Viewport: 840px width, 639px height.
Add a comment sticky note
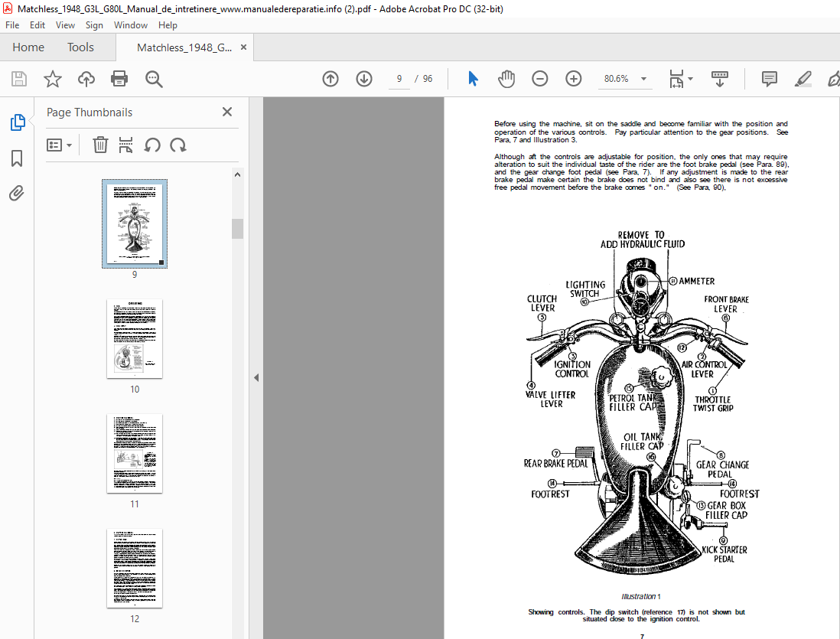click(770, 79)
